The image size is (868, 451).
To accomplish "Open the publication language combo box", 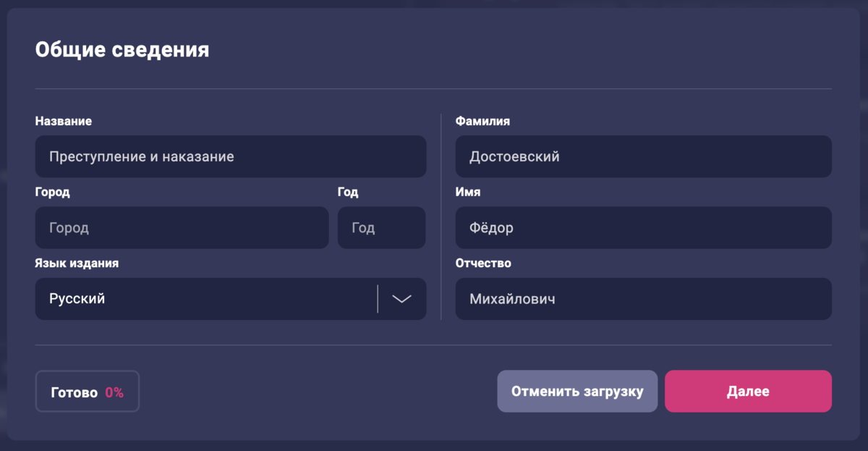I will pos(217,298).
